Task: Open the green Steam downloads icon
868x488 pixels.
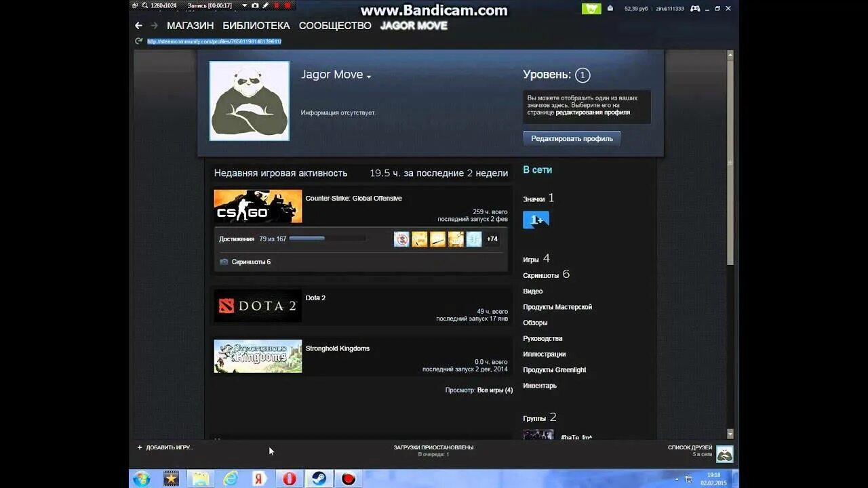Action: (x=591, y=9)
